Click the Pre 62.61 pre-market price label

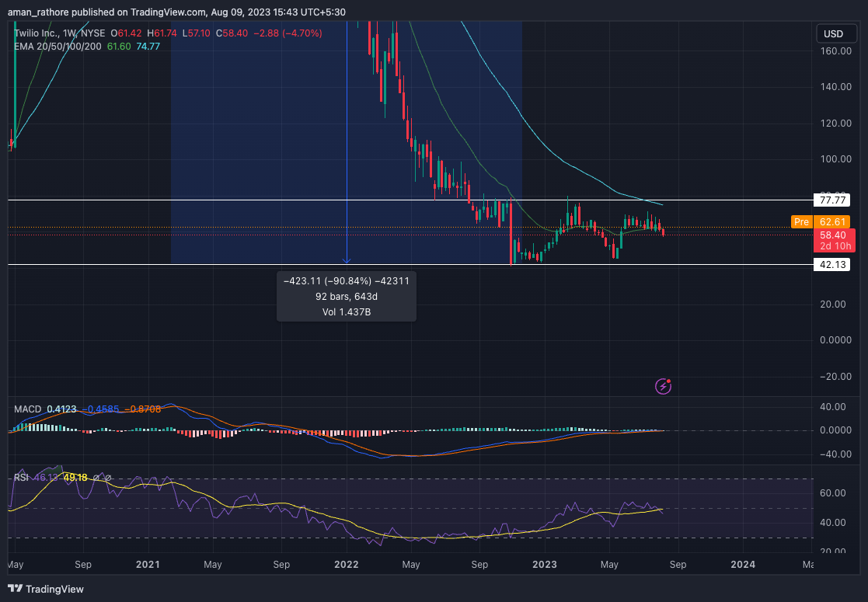coord(820,222)
